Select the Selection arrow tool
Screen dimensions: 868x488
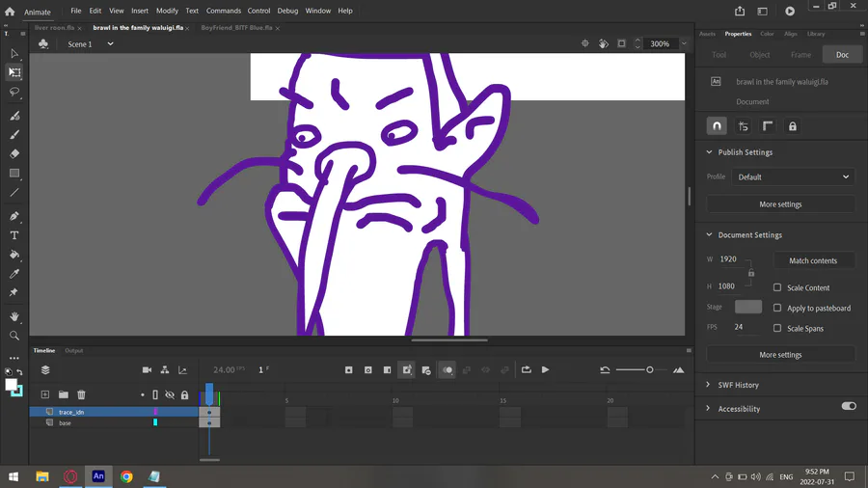(14, 54)
